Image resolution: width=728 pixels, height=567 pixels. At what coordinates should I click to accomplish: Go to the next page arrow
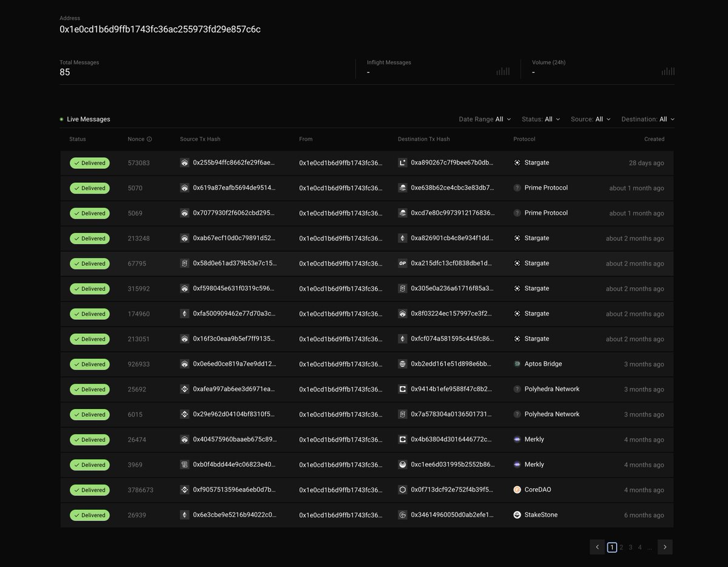coord(665,547)
